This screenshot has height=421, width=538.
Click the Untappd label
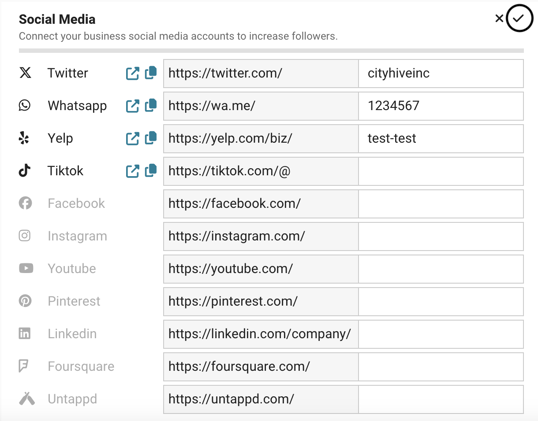click(x=72, y=399)
